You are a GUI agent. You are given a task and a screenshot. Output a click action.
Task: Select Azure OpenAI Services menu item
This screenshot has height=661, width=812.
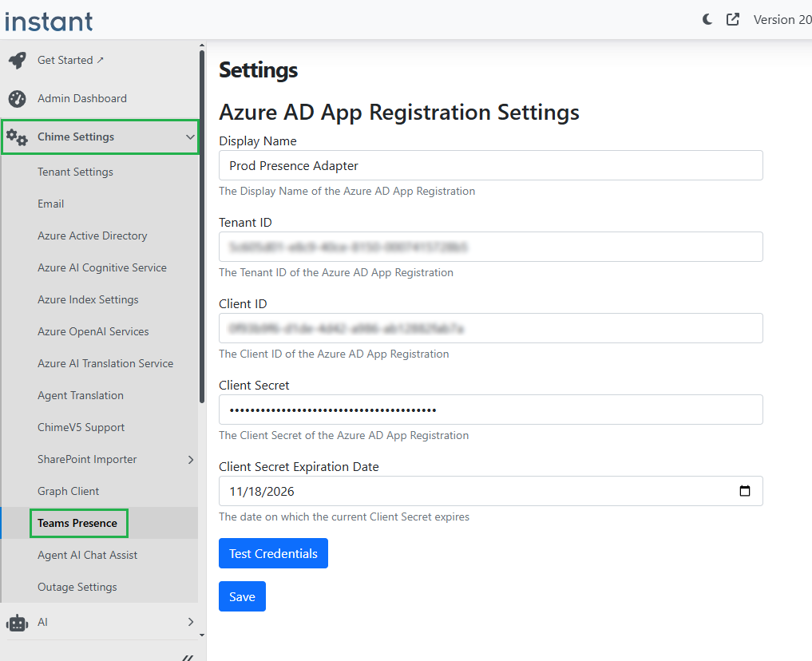pyautogui.click(x=93, y=332)
